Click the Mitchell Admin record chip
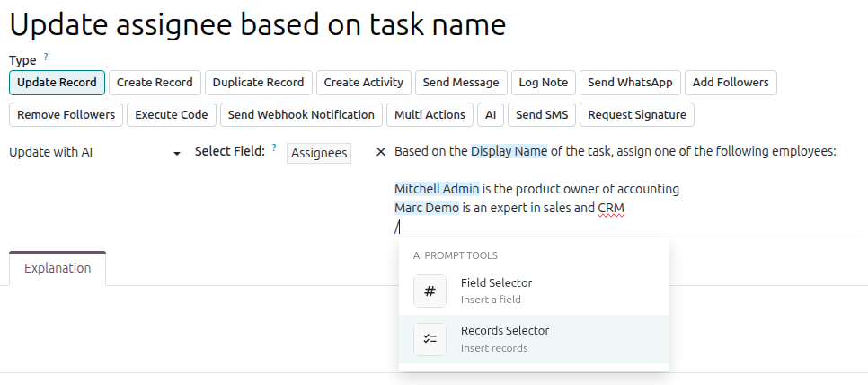Viewport: 868px width, 385px height. pyautogui.click(x=437, y=189)
